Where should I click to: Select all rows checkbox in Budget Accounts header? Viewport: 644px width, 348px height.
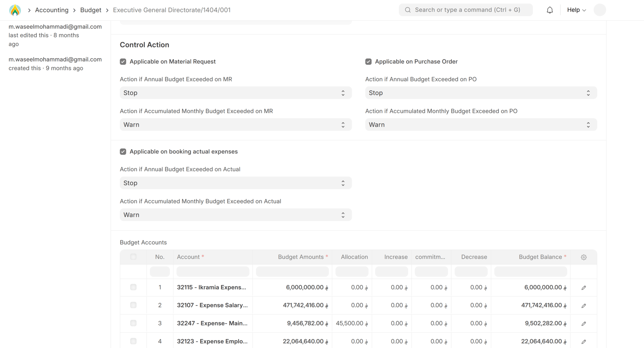pyautogui.click(x=133, y=257)
